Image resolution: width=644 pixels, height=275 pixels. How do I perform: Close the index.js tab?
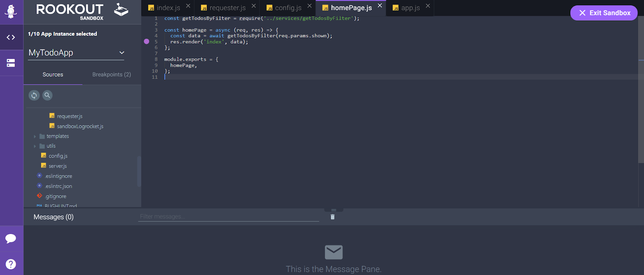[188, 6]
